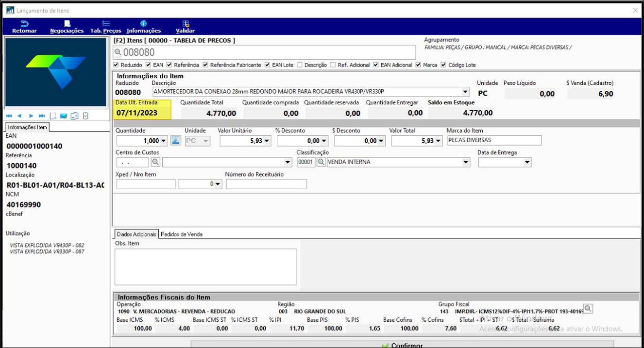Open Negociações from the toolbar
This screenshot has width=644, height=348.
[67, 24]
